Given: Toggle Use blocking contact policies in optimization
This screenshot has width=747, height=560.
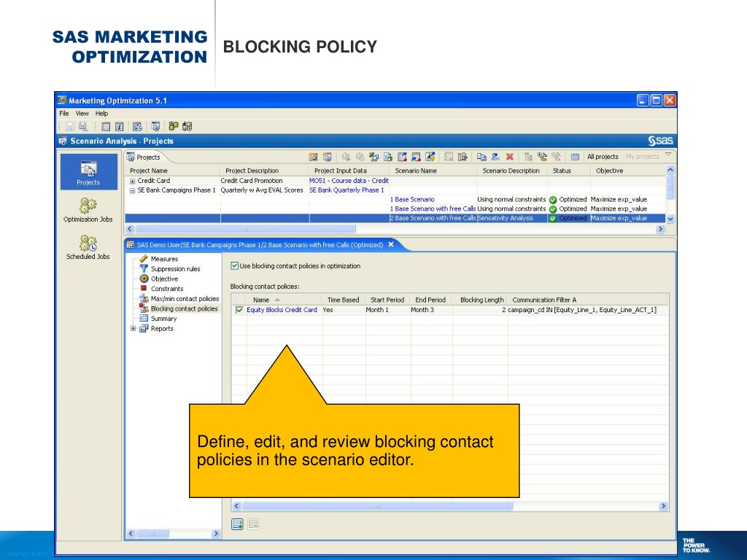Looking at the screenshot, I should pos(234,265).
